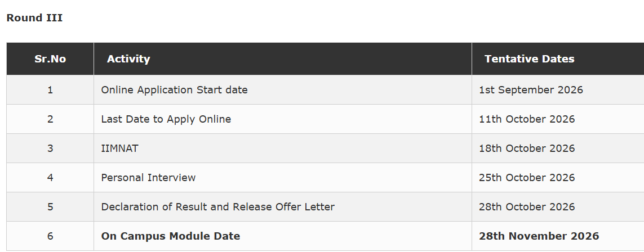The width and height of the screenshot is (644, 252).
Task: Click the 25th October 2026 date
Action: (527, 178)
